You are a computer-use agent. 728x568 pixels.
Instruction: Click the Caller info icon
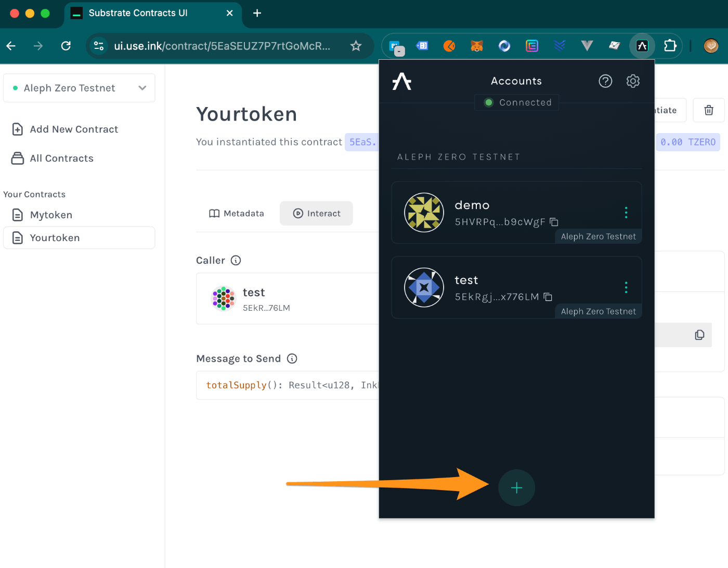pos(236,260)
